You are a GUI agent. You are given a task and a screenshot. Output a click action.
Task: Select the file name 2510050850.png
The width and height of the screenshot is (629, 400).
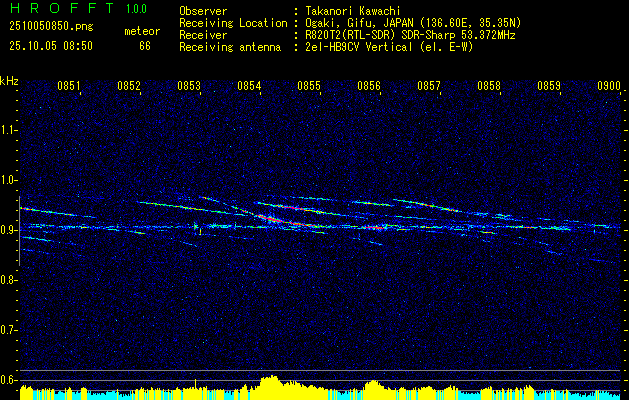51,27
